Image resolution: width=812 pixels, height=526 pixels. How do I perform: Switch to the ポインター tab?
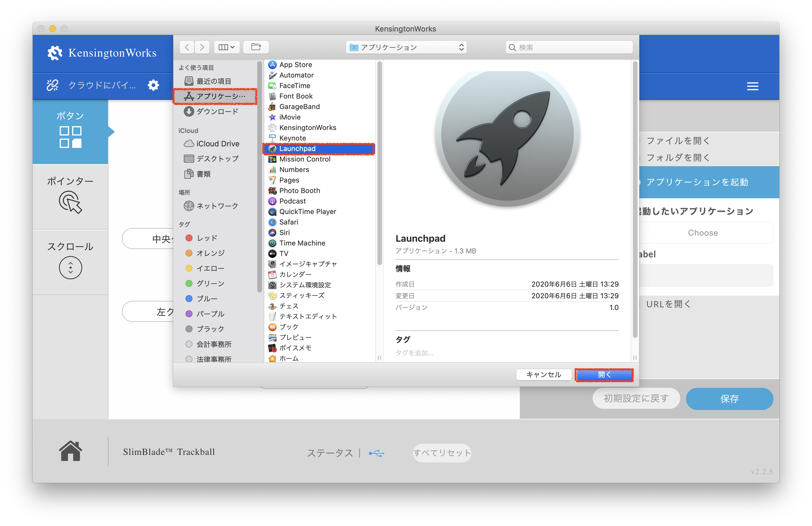70,197
